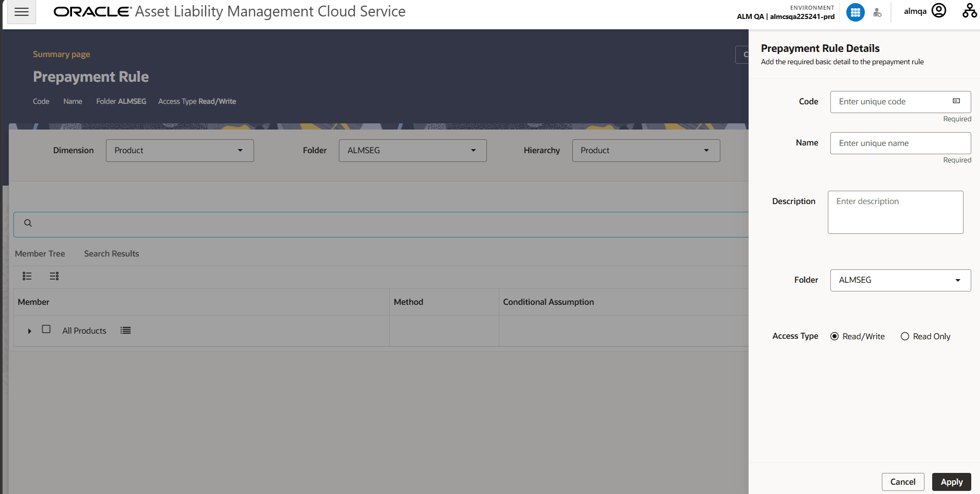Open the applications grid icon
980x494 pixels.
pos(856,12)
